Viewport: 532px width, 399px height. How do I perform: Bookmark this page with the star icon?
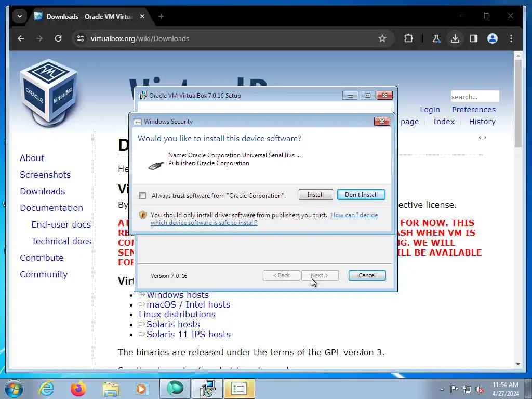[382, 38]
